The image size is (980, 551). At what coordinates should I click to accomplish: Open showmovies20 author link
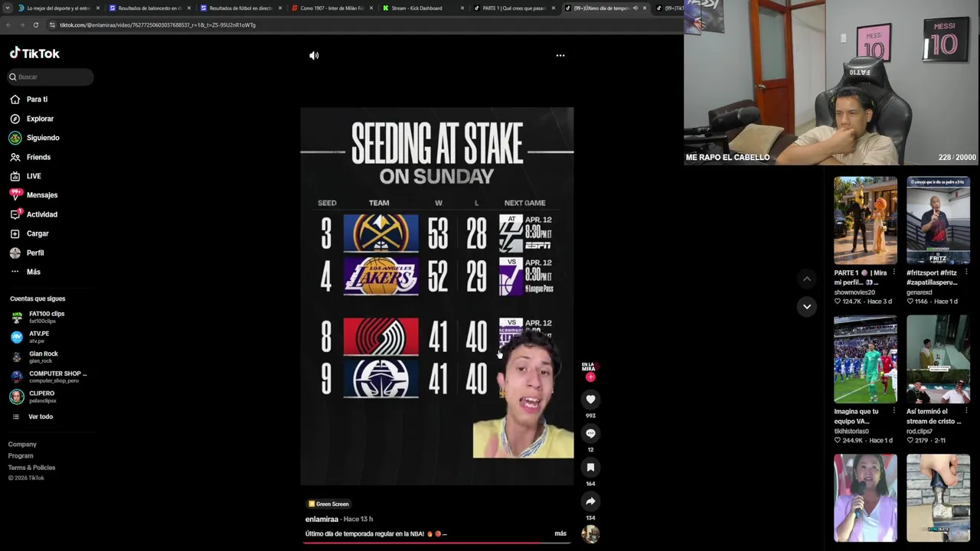point(854,292)
